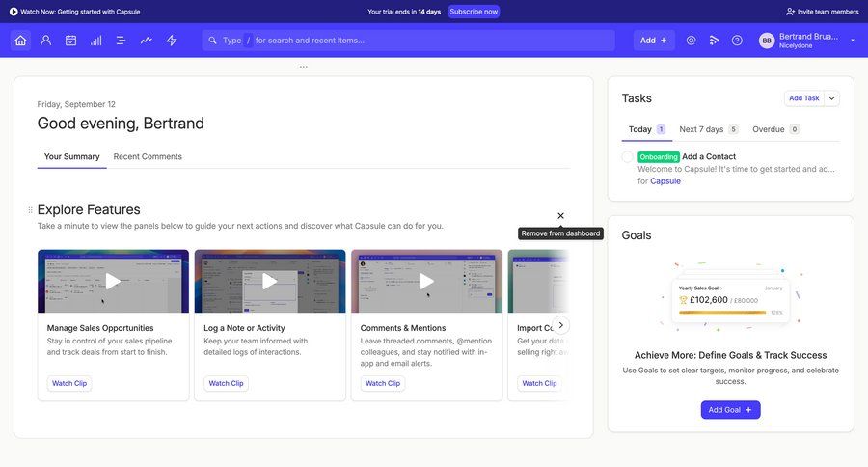
Task: Open the Reports line graph icon
Action: (x=147, y=41)
